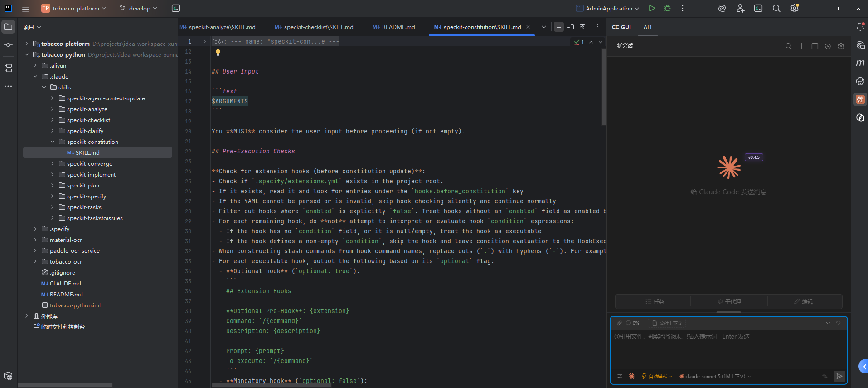Open the Code With Me add-user icon
Image resolution: width=868 pixels, height=388 pixels.
tap(740, 8)
